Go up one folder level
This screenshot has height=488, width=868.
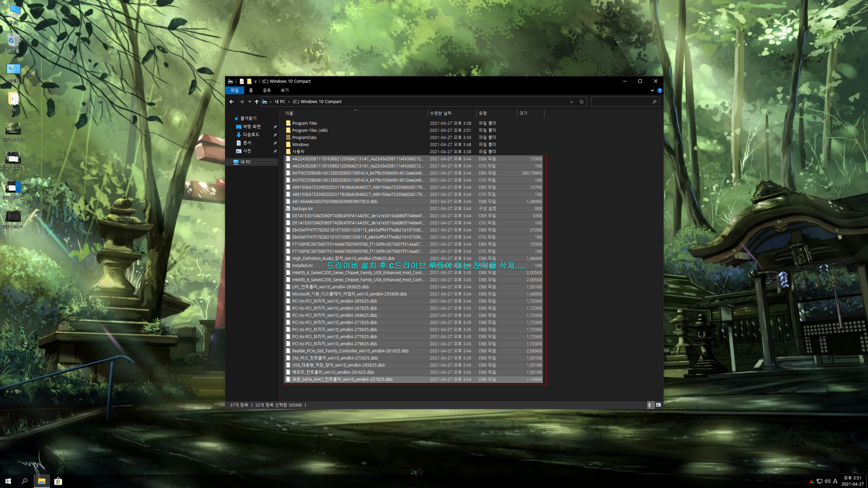tap(257, 102)
